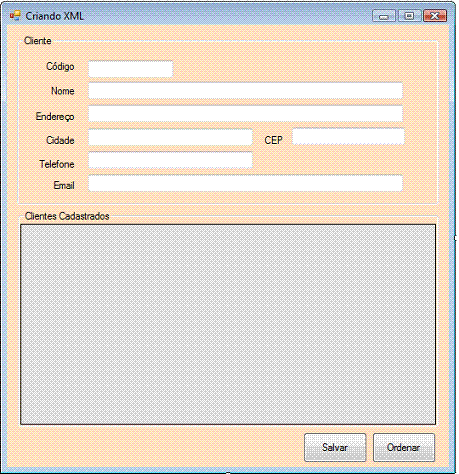Click the Cliente group box title
Image resolution: width=459 pixels, height=474 pixels.
point(38,41)
